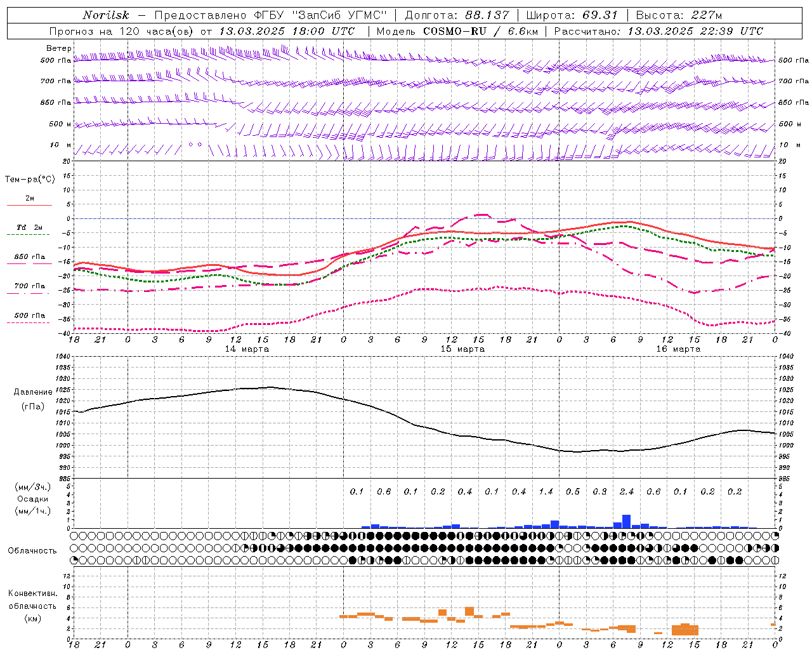This screenshot has width=812, height=650.
Task: Select the Широта: 69.31 header value
Action: coord(572,15)
